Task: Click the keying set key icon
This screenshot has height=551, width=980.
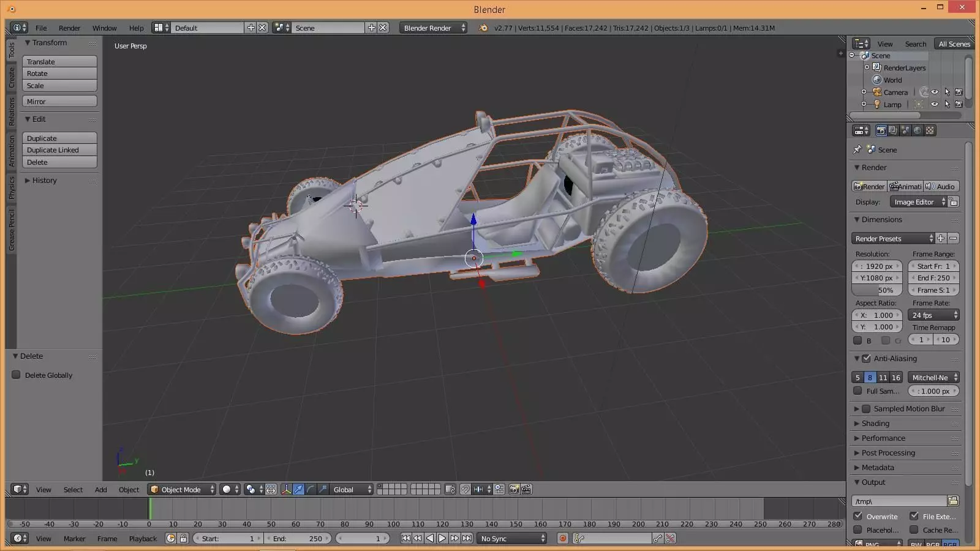Action: click(579, 538)
